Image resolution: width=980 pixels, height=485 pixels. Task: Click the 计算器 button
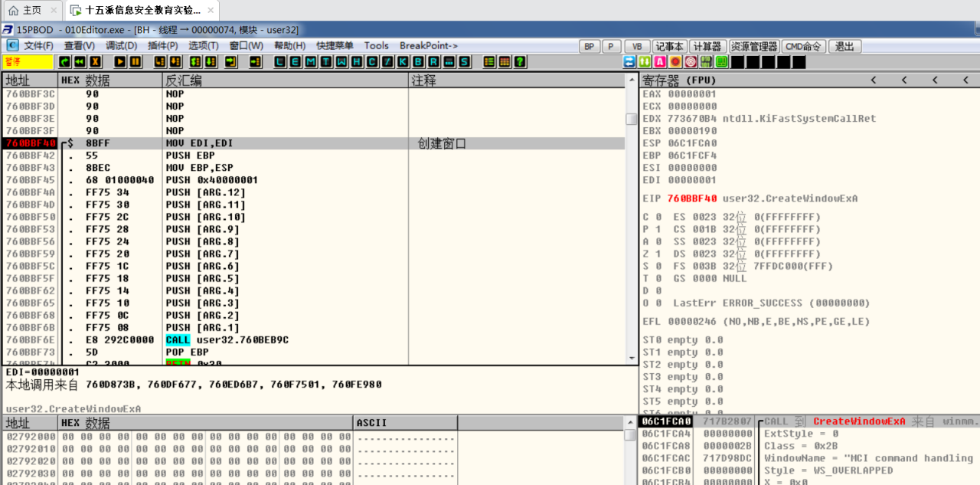707,46
